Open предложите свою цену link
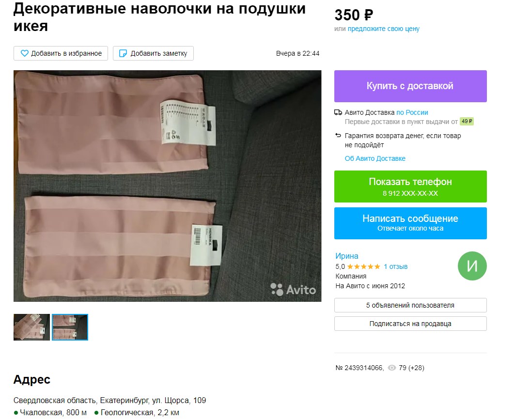This screenshot has height=420, width=515. pos(383,29)
